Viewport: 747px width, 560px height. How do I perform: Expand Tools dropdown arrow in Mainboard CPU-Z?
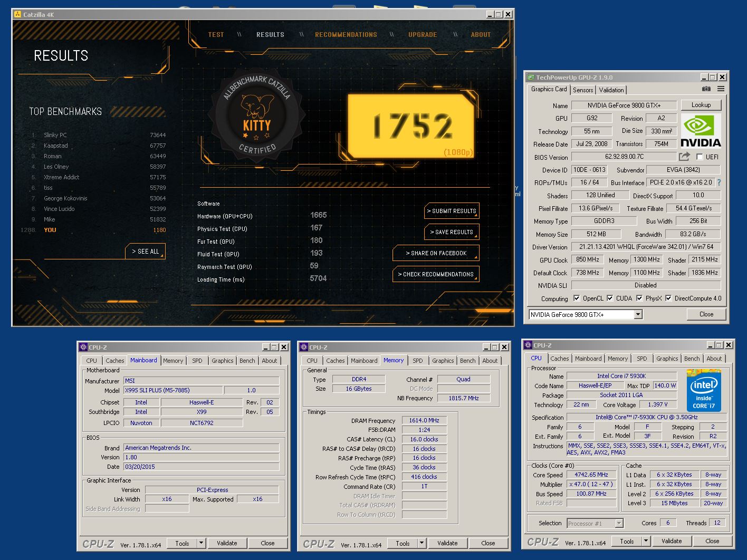click(x=201, y=543)
